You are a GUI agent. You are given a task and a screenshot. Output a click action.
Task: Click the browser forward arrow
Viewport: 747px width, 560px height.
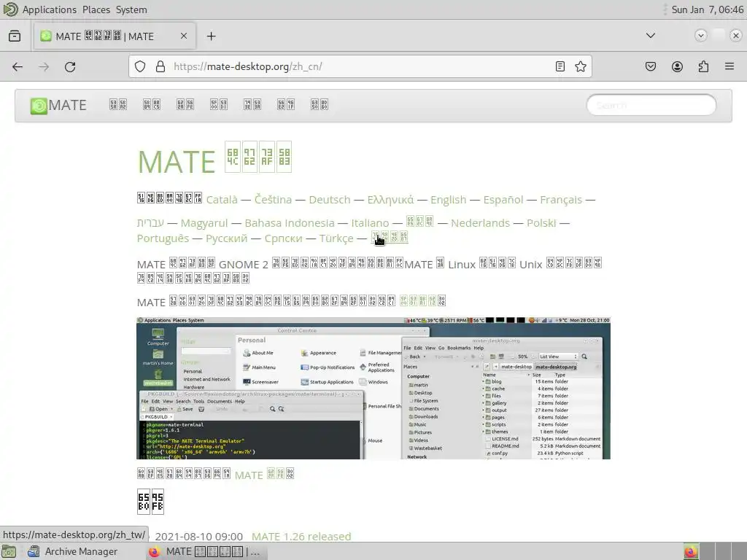point(44,66)
